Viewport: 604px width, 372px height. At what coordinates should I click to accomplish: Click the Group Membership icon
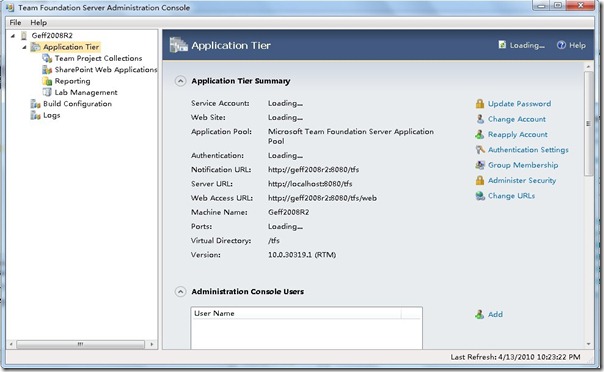pyautogui.click(x=480, y=165)
